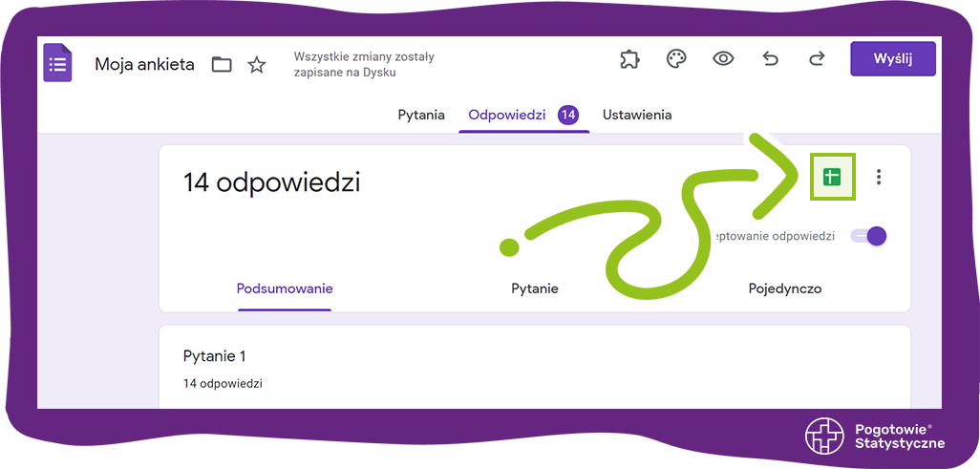This screenshot has height=469, width=980.
Task: Switch to the Ustawienia tab
Action: (636, 115)
